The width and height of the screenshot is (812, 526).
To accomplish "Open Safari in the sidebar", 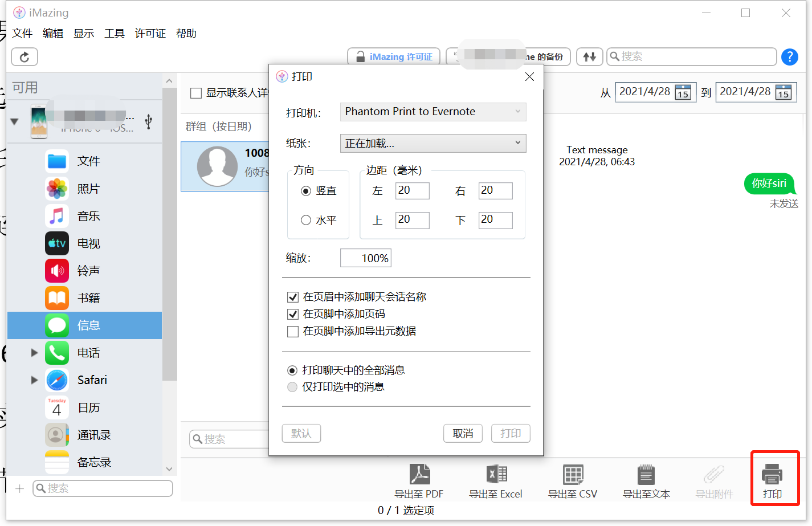I will tap(84, 380).
